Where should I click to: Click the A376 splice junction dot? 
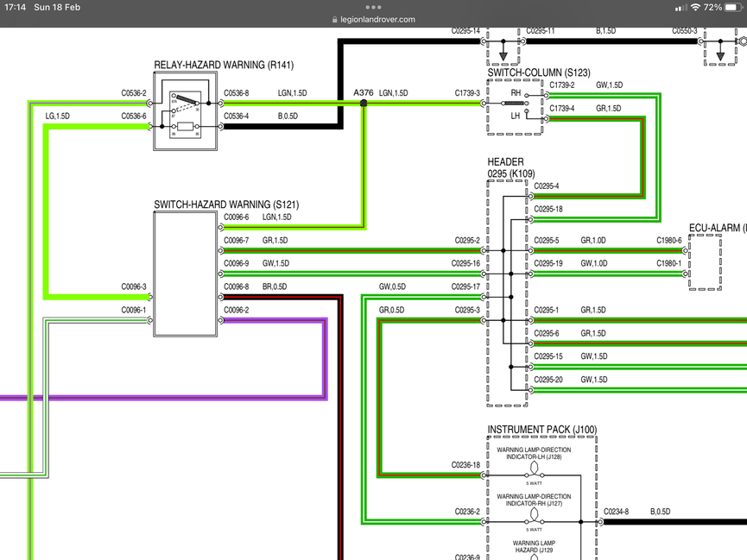[364, 103]
